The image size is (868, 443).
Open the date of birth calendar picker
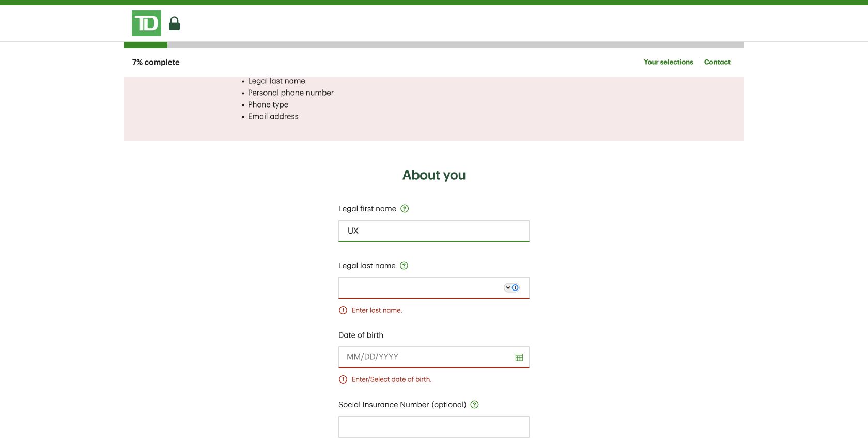point(519,357)
